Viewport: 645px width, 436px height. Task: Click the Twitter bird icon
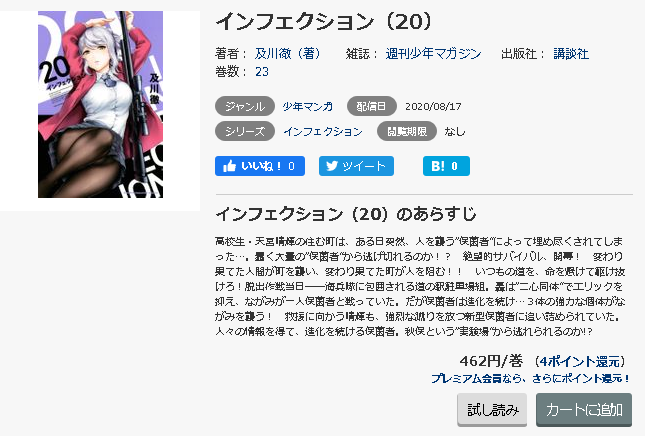[332, 166]
